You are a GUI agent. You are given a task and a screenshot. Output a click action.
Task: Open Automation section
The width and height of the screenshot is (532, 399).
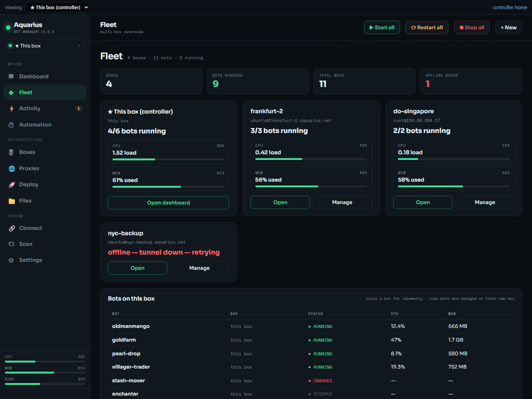pos(45,125)
